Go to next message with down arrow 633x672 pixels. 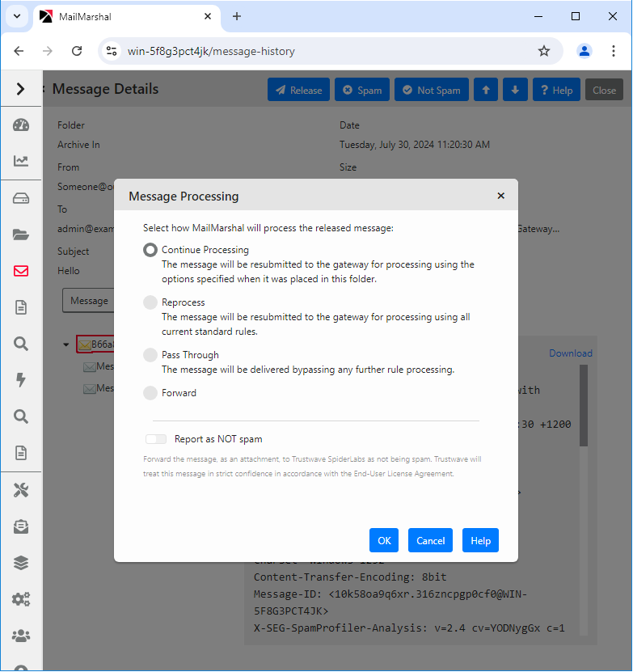[515, 90]
